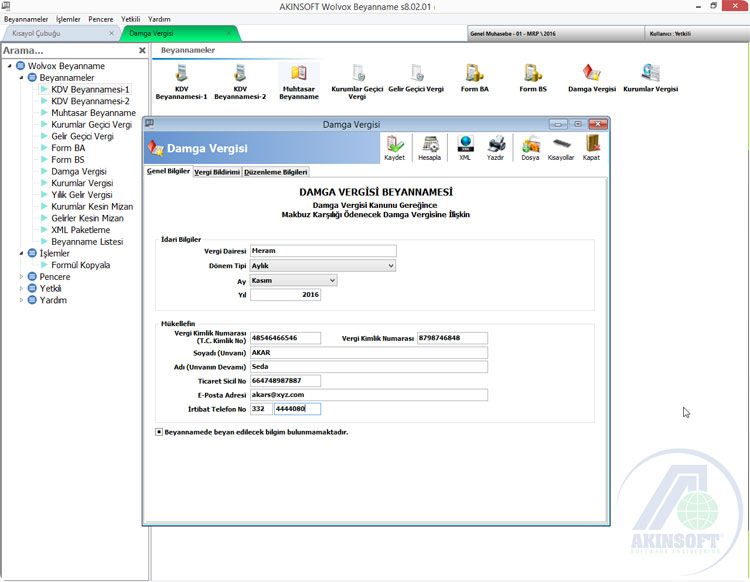Click the Soyadı (Unvanı) field
This screenshot has width=750, height=582.
click(x=369, y=352)
